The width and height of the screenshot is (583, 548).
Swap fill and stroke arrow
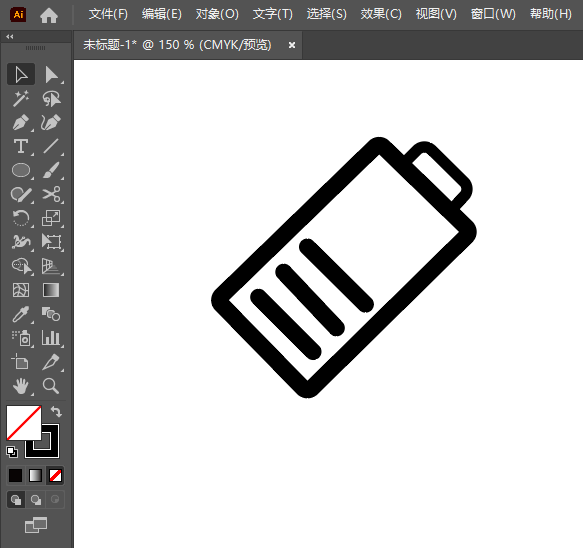(56, 412)
